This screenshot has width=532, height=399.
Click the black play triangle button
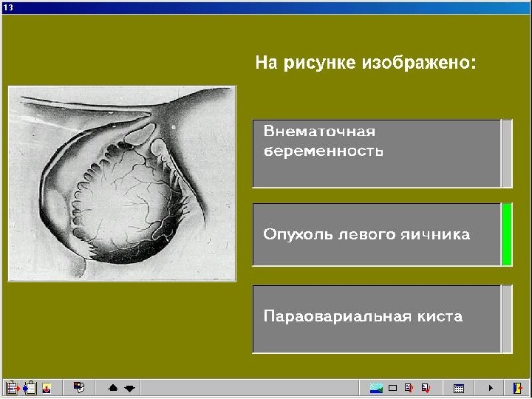click(491, 388)
